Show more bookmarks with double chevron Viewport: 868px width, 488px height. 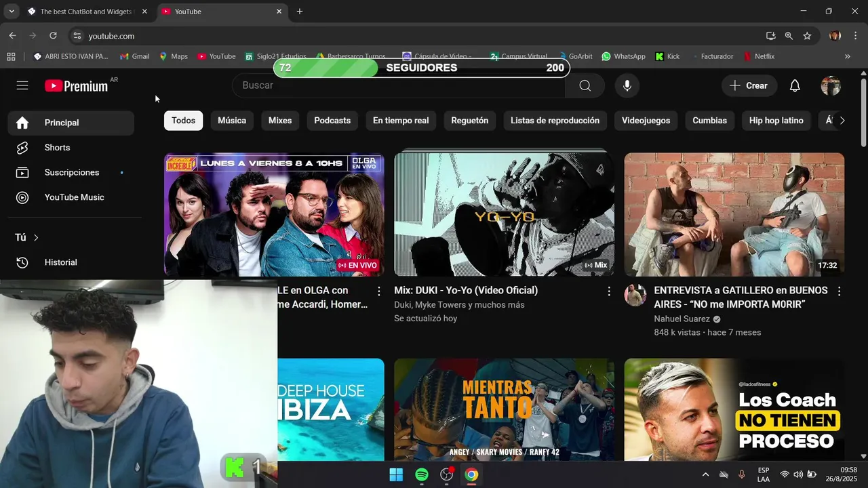click(x=847, y=56)
